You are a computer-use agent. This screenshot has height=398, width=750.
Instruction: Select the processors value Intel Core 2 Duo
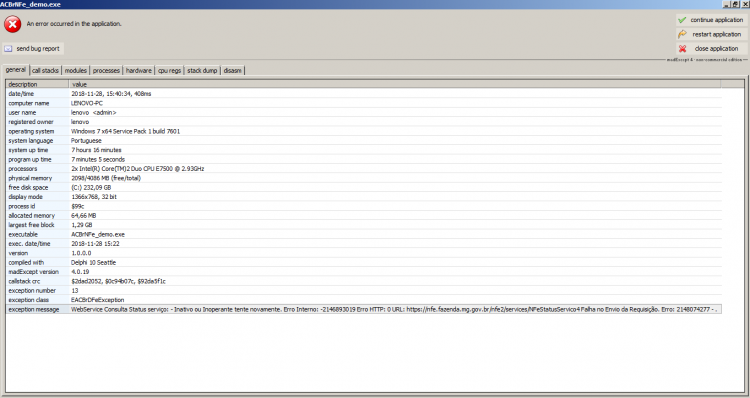point(138,169)
